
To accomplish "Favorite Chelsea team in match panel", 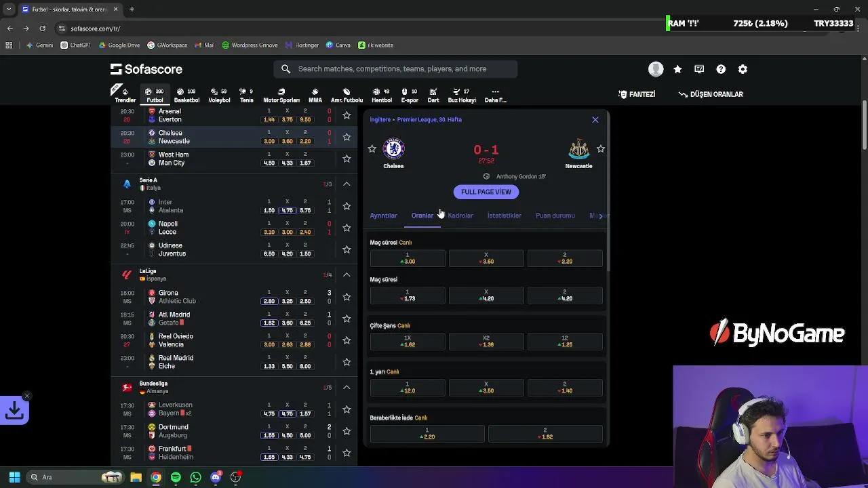I will pyautogui.click(x=372, y=148).
